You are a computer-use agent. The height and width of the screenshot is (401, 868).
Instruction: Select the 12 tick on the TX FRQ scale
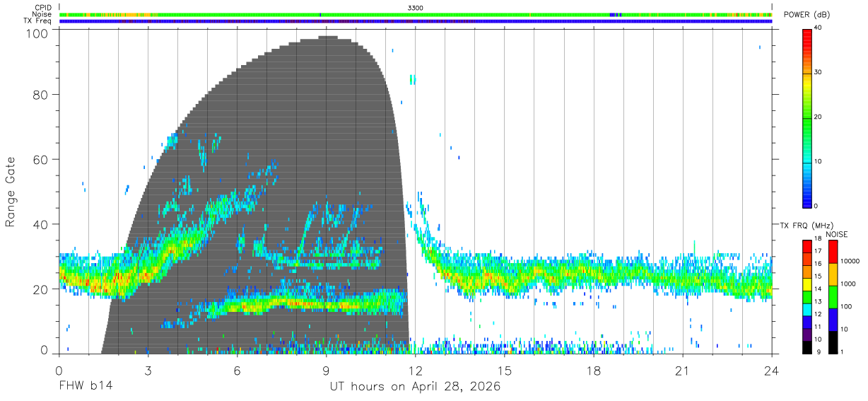819,314
